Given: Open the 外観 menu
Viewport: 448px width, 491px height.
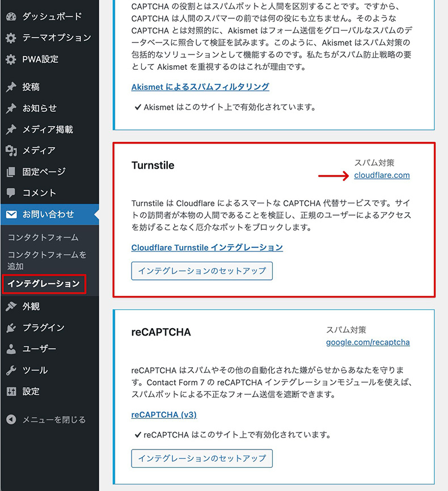Looking at the screenshot, I should tap(31, 307).
